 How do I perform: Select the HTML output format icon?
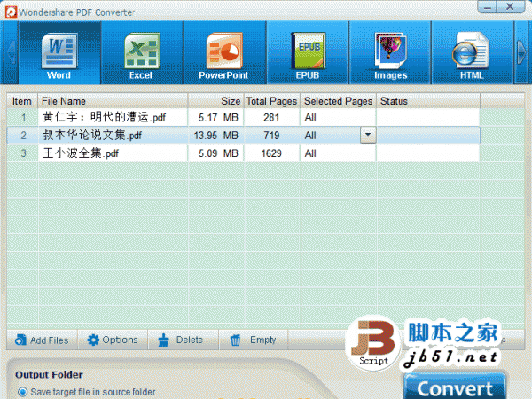472,52
